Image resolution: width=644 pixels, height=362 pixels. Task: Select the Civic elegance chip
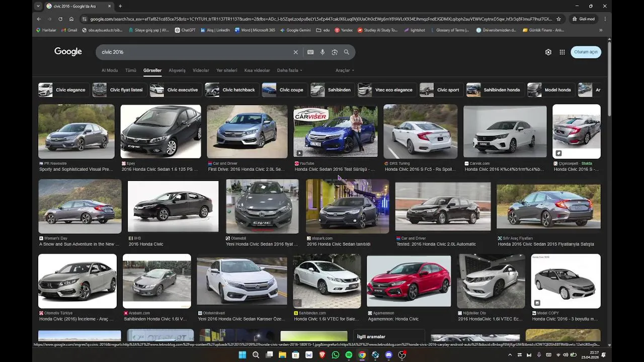[x=63, y=90]
